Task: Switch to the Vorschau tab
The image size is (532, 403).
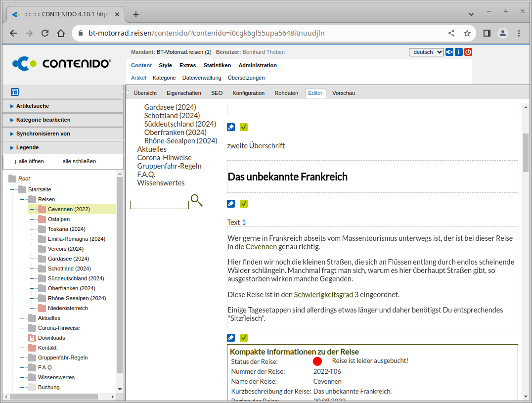Action: [343, 93]
